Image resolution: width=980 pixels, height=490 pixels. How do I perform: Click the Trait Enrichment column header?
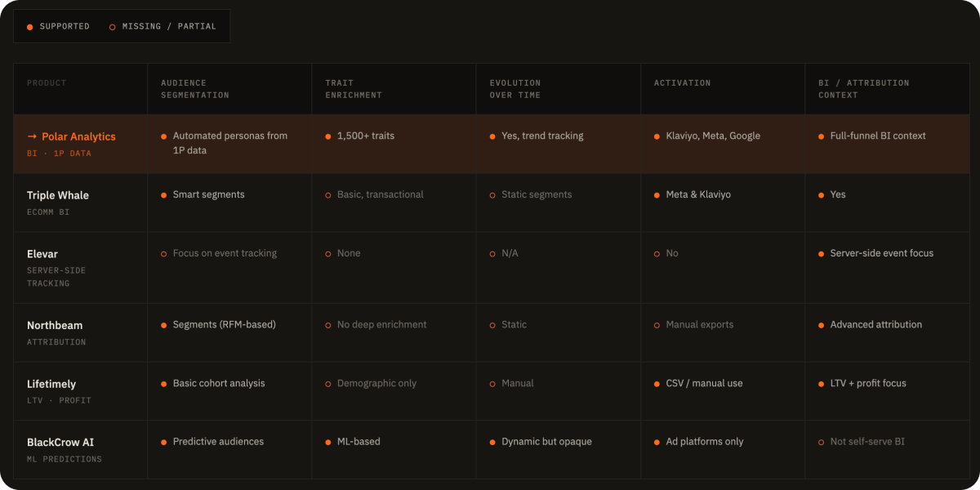(354, 89)
